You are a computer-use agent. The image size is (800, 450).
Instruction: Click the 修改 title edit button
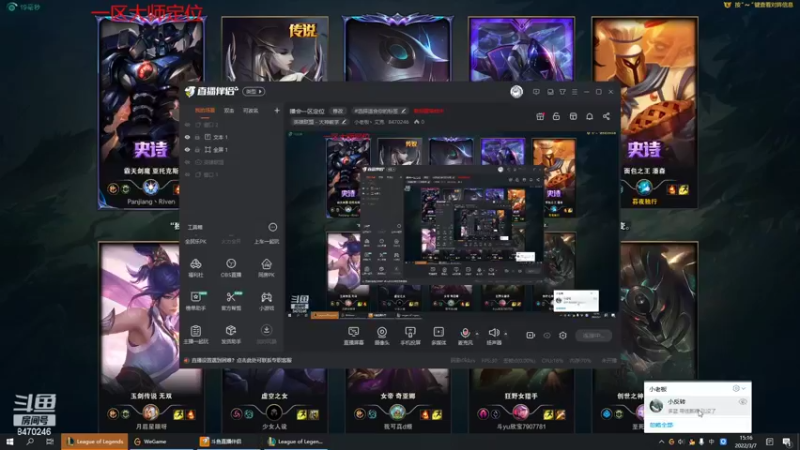click(x=338, y=111)
